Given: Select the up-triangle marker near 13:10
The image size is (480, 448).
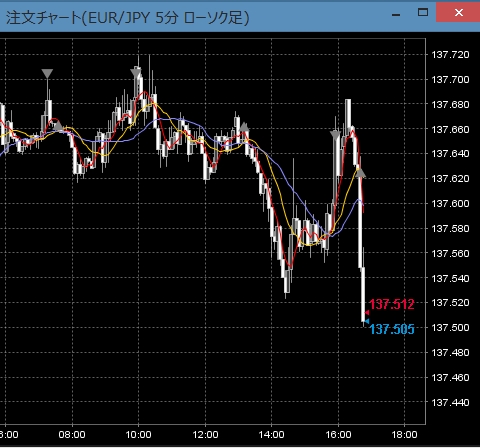Looking at the screenshot, I should point(244,127).
